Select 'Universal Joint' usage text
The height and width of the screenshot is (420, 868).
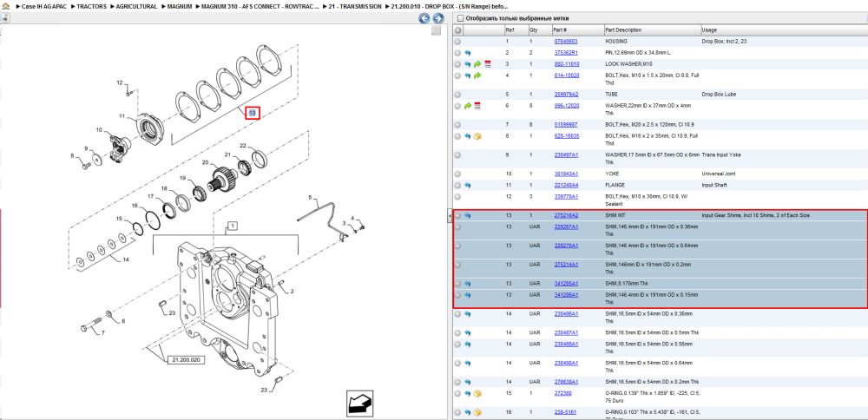coord(720,174)
